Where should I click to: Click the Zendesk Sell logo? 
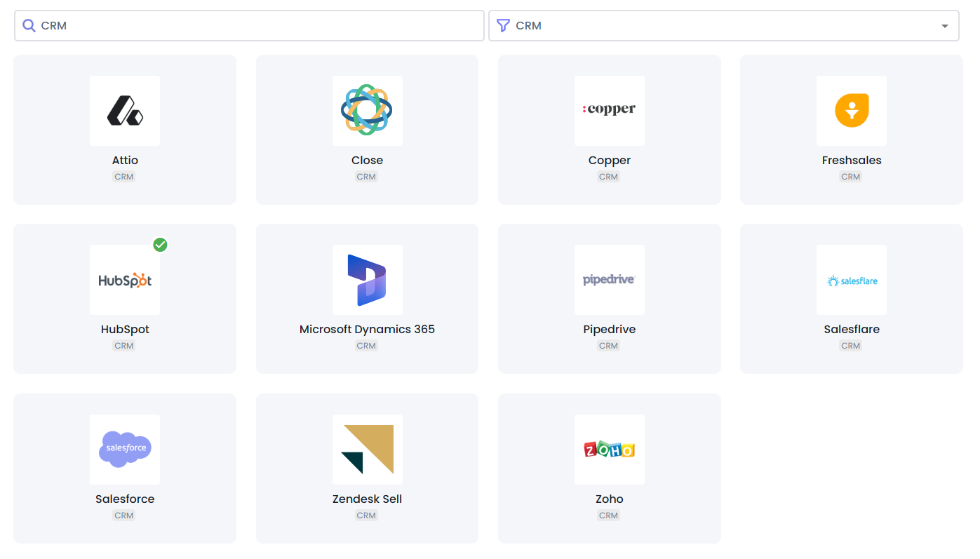(367, 450)
